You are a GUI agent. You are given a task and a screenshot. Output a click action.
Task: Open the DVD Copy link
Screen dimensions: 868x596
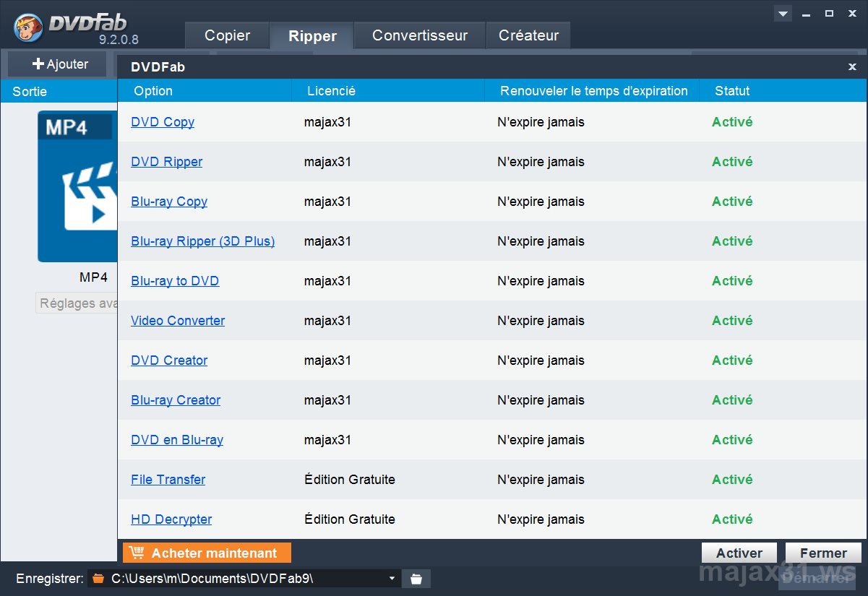pyautogui.click(x=163, y=122)
